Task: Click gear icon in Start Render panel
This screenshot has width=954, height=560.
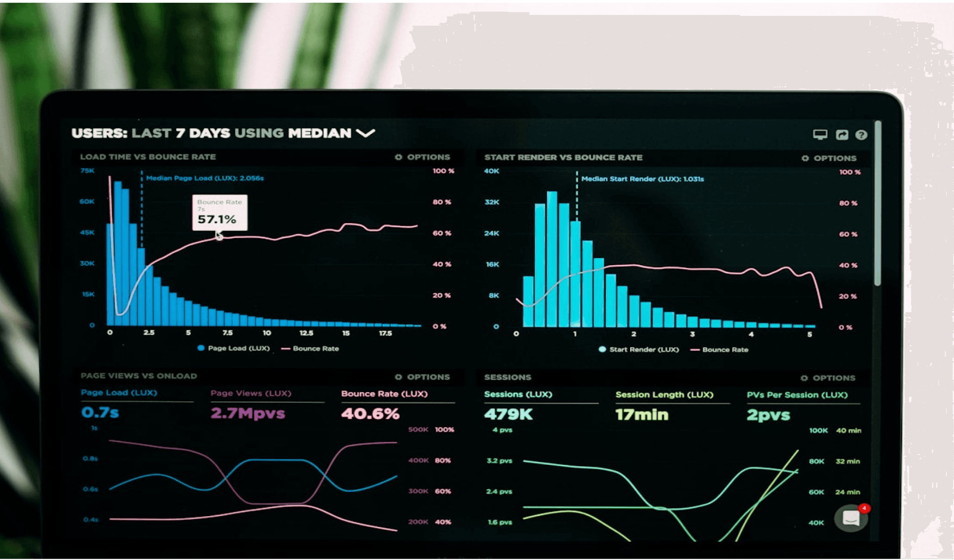Action: pyautogui.click(x=805, y=158)
